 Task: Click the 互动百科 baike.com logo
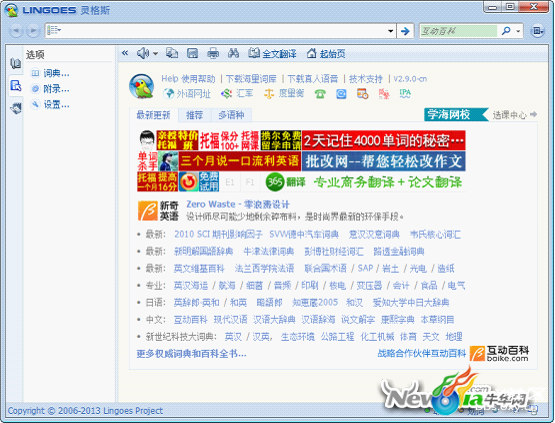coord(499,354)
